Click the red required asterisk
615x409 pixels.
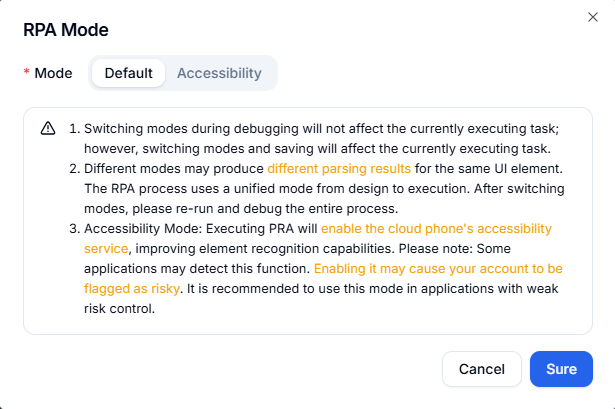[x=27, y=73]
